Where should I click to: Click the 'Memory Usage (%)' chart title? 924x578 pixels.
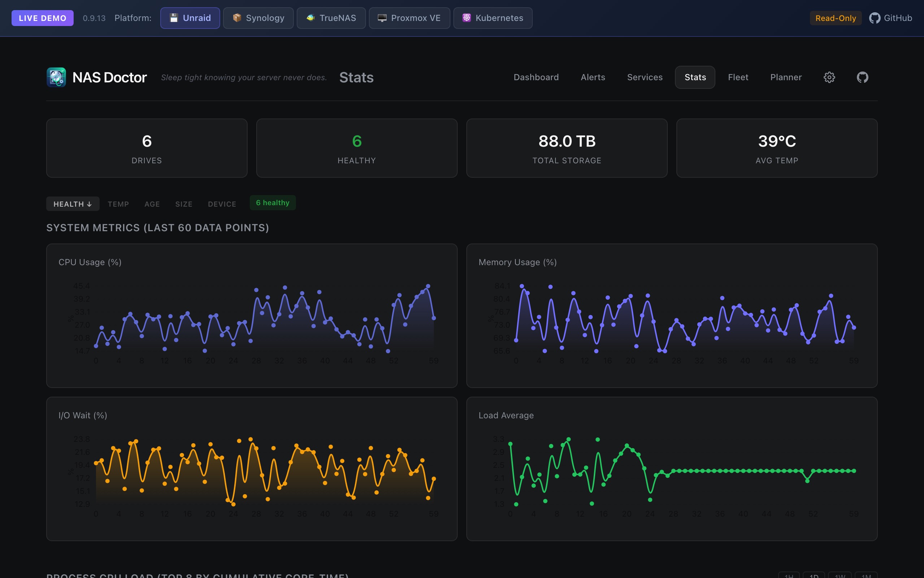point(517,262)
